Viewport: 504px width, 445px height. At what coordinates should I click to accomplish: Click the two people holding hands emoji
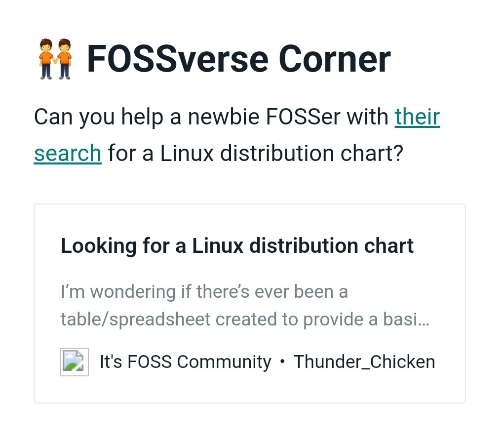[55, 59]
